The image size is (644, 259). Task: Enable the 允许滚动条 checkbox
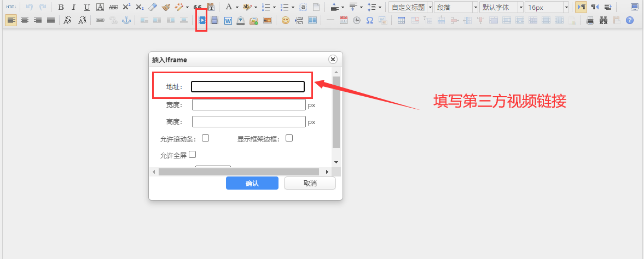tap(206, 138)
